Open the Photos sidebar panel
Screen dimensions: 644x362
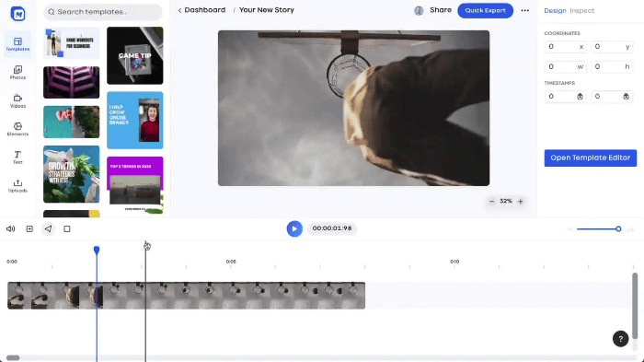tap(17, 73)
